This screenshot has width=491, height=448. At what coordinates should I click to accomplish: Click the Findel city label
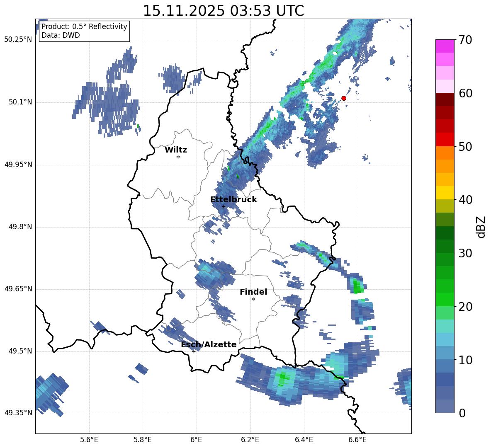[253, 292]
